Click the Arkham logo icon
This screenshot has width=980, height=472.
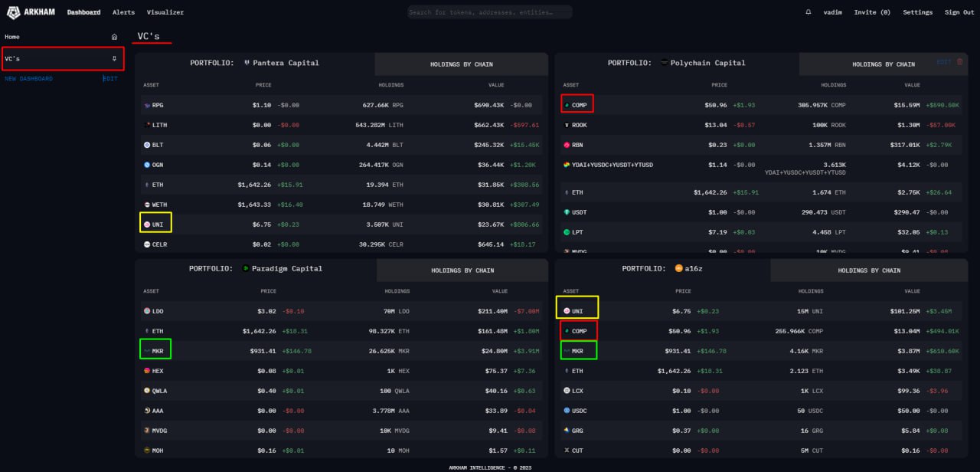pos(14,12)
